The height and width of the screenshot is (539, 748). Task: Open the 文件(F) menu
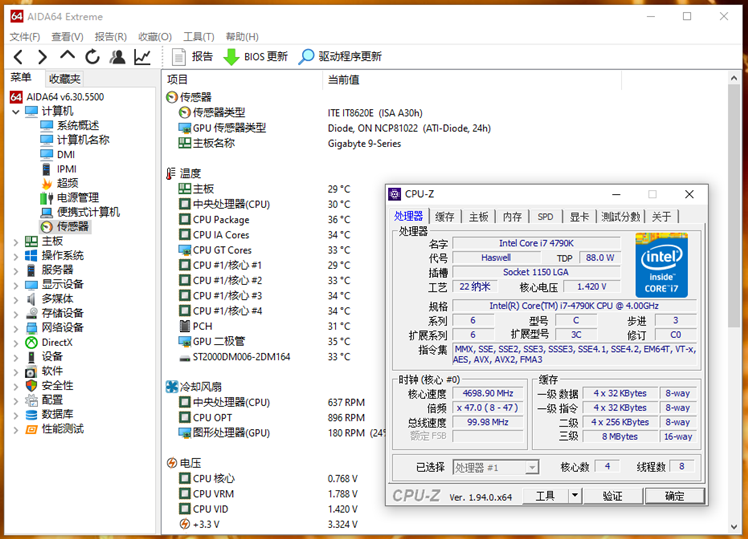pos(25,37)
